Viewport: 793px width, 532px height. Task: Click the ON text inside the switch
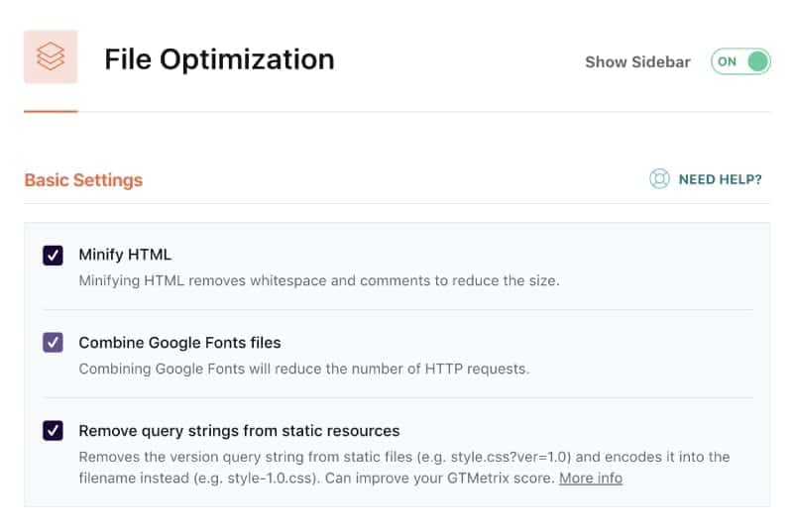point(728,61)
